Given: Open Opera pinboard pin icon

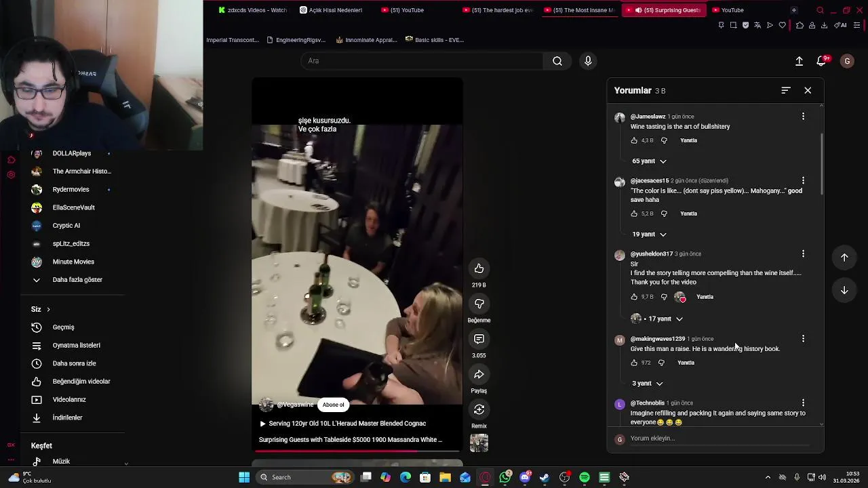Looking at the screenshot, I should pyautogui.click(x=721, y=25).
